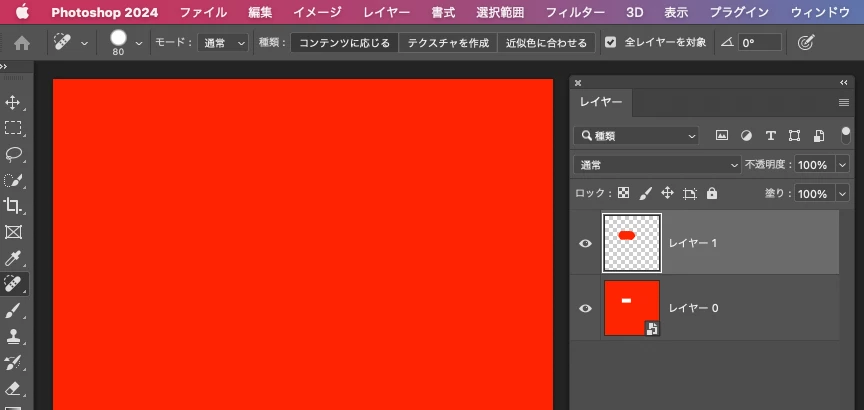Select the コンテンツに応じる type button
Image resolution: width=864 pixels, height=410 pixels.
pyautogui.click(x=344, y=42)
